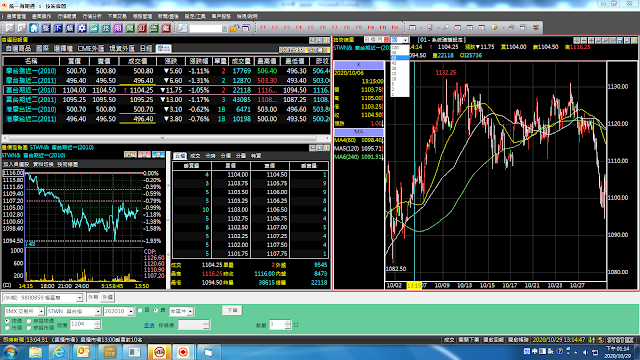
Task: Click the 外匯 tab in the order area
Action: (108, 297)
